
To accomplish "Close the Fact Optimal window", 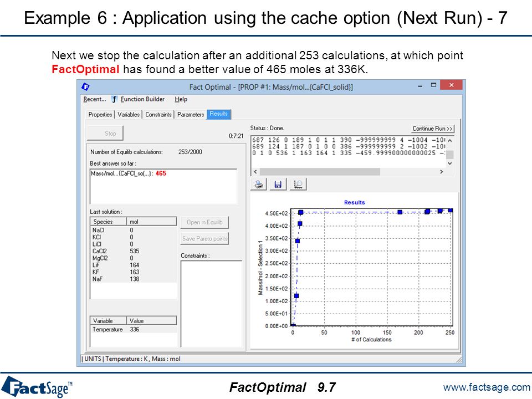I will coord(451,85).
